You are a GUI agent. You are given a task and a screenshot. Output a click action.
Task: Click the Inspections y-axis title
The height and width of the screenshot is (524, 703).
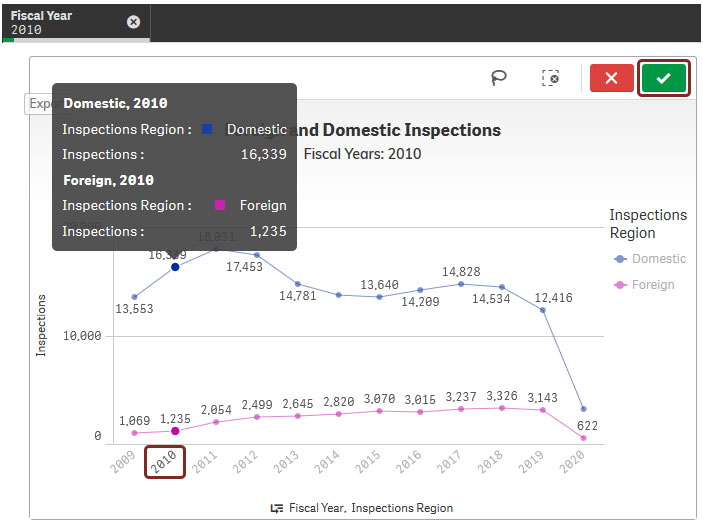click(x=42, y=325)
